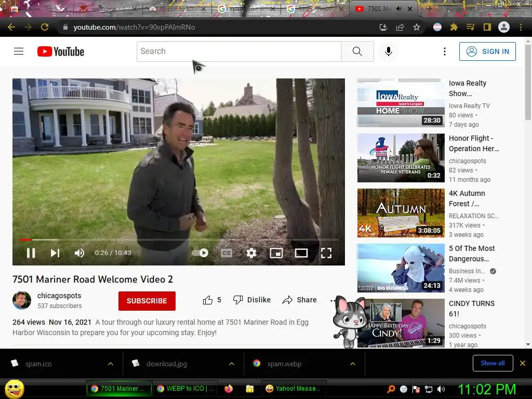Open media controls toolbar icon
This screenshot has height=399, width=532.
(470, 27)
